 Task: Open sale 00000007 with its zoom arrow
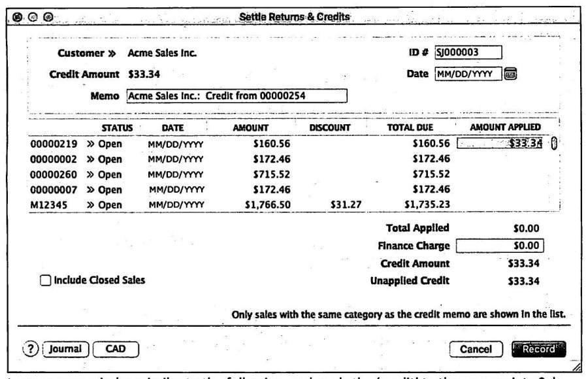pos(90,190)
